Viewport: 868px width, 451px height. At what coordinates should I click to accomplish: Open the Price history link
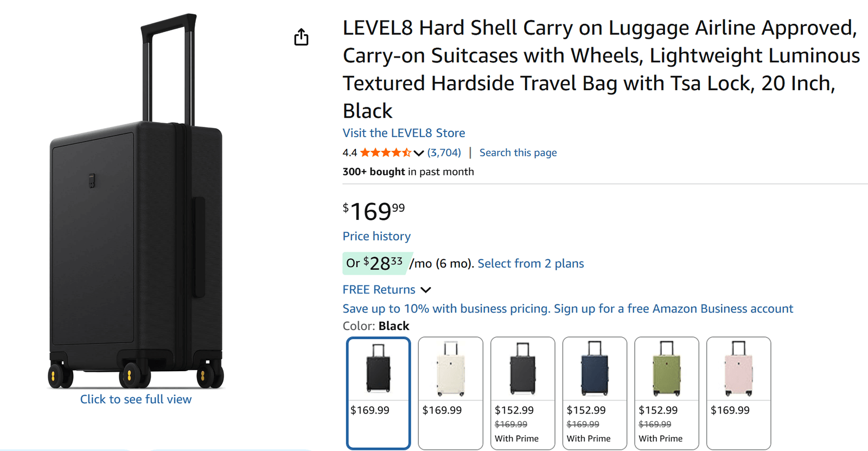[x=376, y=236]
